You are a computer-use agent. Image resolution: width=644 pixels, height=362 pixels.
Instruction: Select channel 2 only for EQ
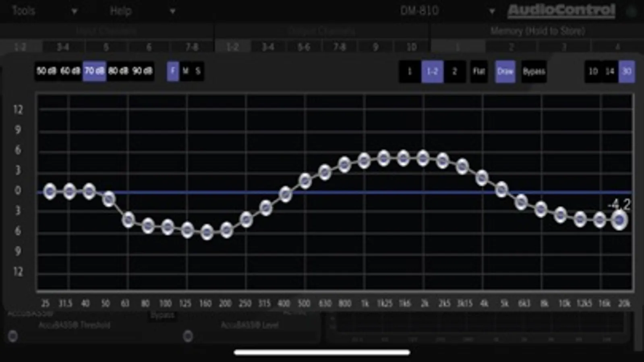coord(455,72)
